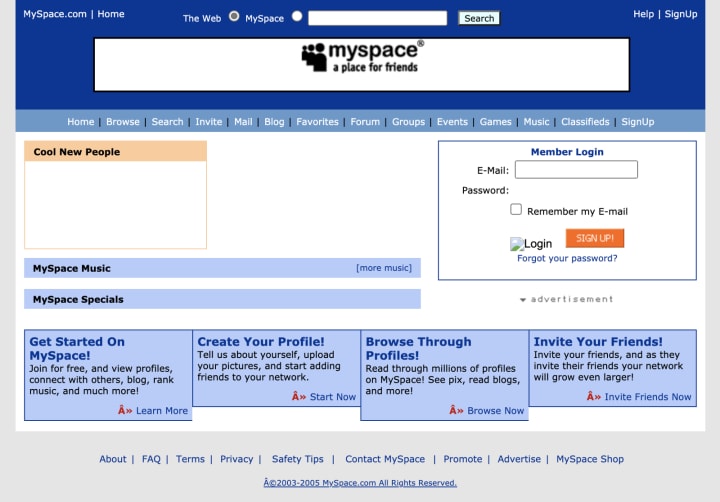Image resolution: width=720 pixels, height=502 pixels.
Task: Select the MySpace search radio button
Action: pos(297,17)
